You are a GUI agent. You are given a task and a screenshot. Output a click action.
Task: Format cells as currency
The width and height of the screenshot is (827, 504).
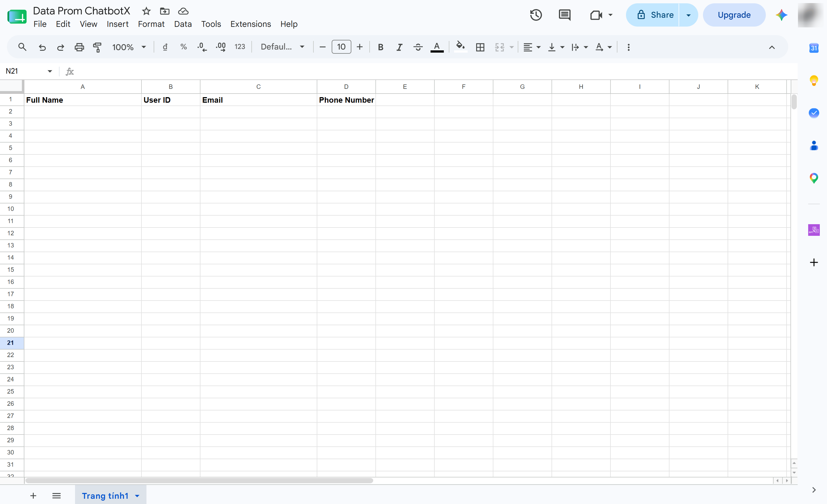(x=165, y=47)
